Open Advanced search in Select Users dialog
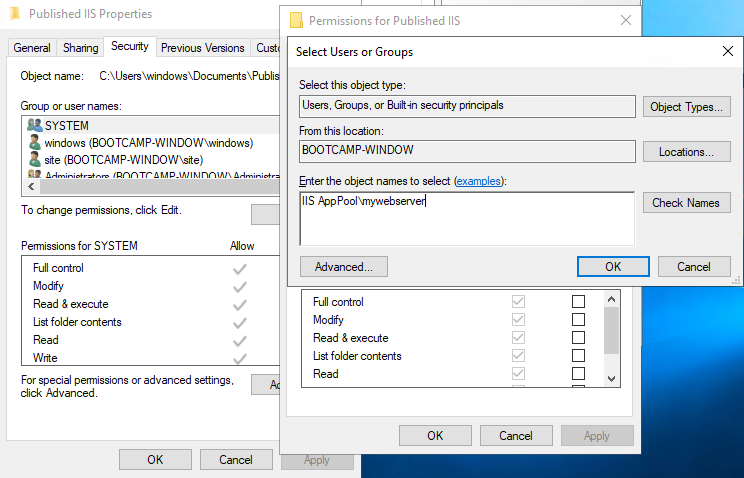 [344, 267]
